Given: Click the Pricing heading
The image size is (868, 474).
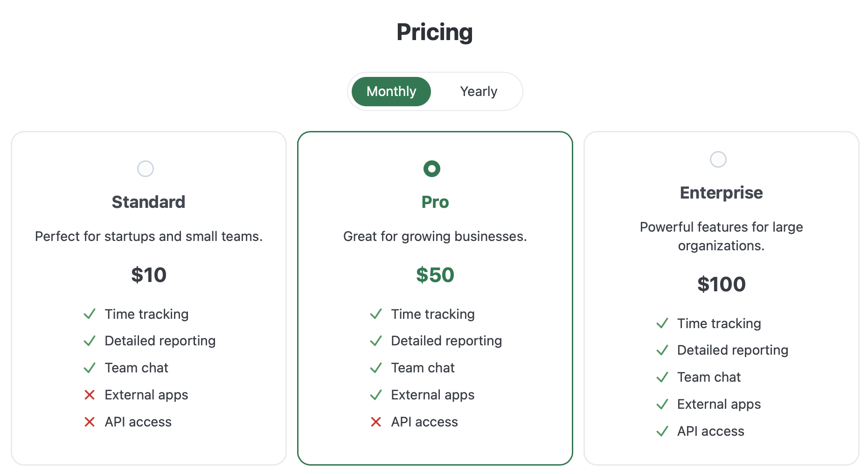Looking at the screenshot, I should (x=434, y=32).
